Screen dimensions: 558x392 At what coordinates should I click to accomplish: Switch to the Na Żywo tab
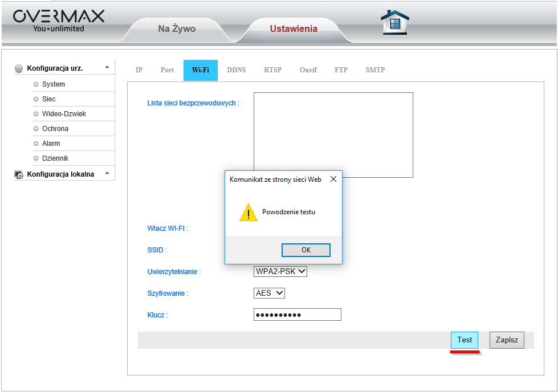coord(177,29)
